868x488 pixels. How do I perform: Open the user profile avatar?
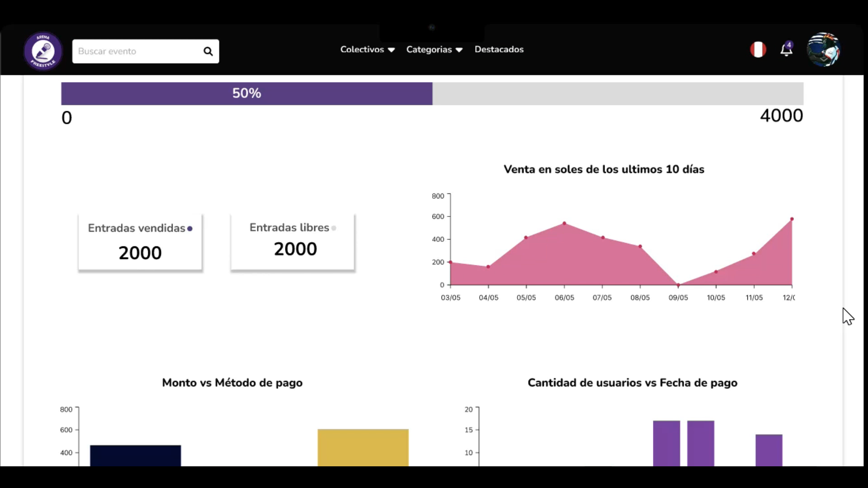823,50
